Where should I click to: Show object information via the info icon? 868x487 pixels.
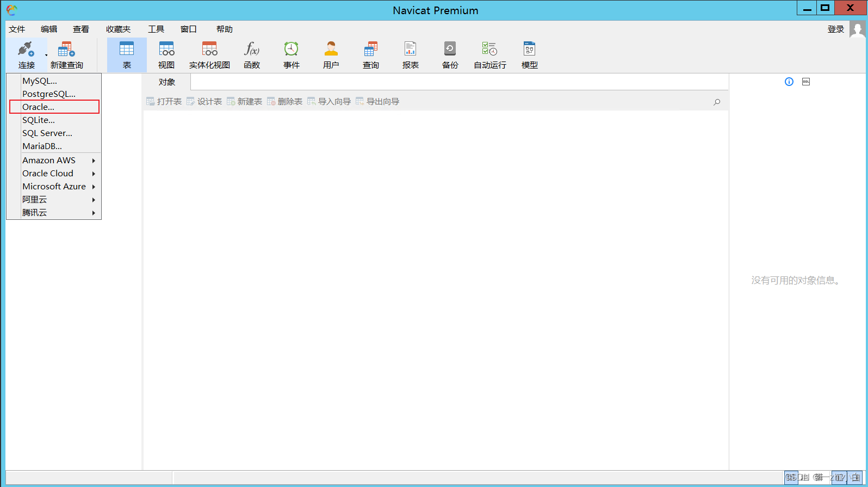tap(789, 82)
